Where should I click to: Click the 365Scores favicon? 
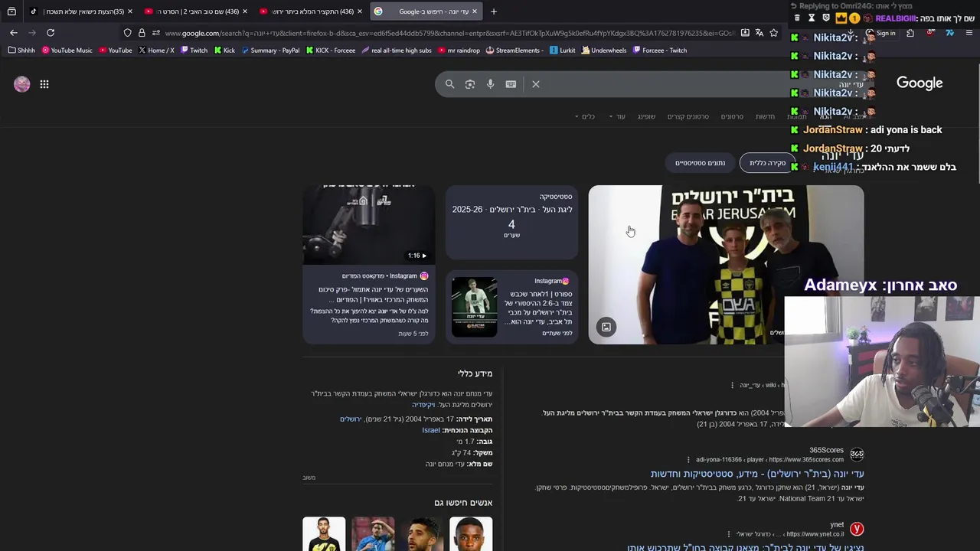[857, 455]
